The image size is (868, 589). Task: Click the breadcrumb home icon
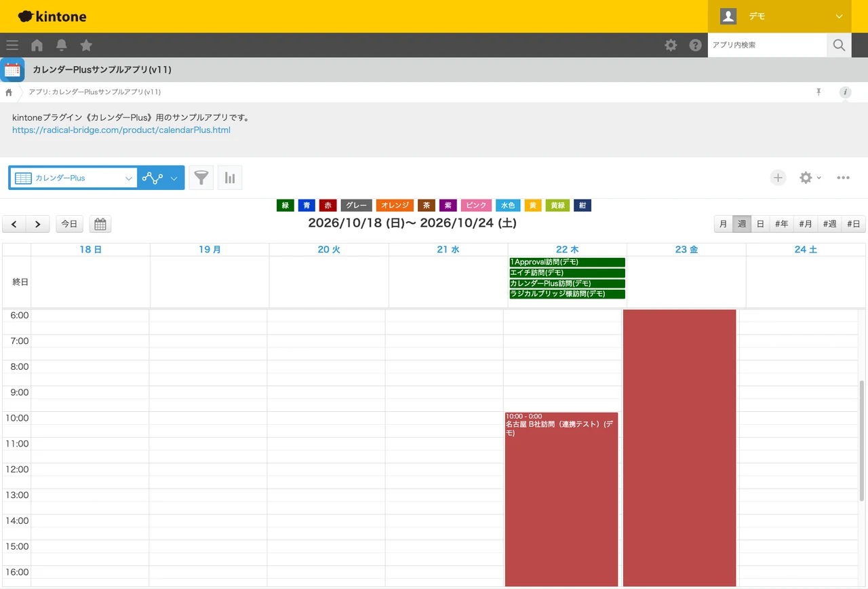(x=9, y=92)
